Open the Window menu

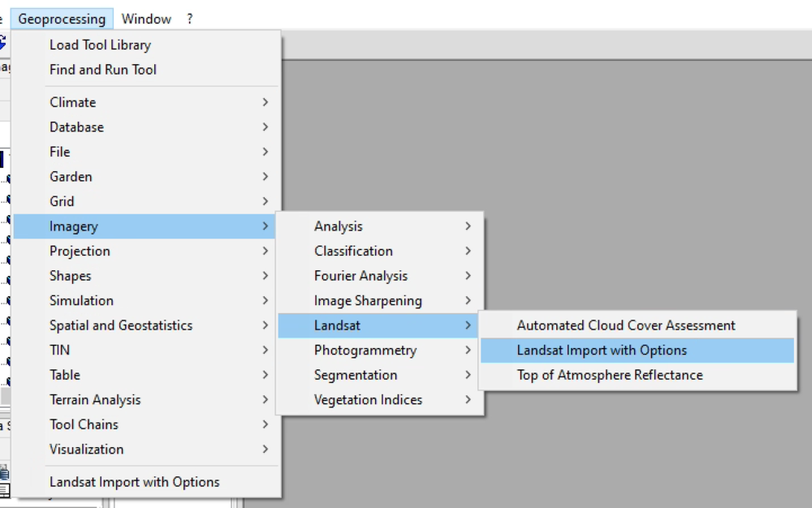click(146, 19)
